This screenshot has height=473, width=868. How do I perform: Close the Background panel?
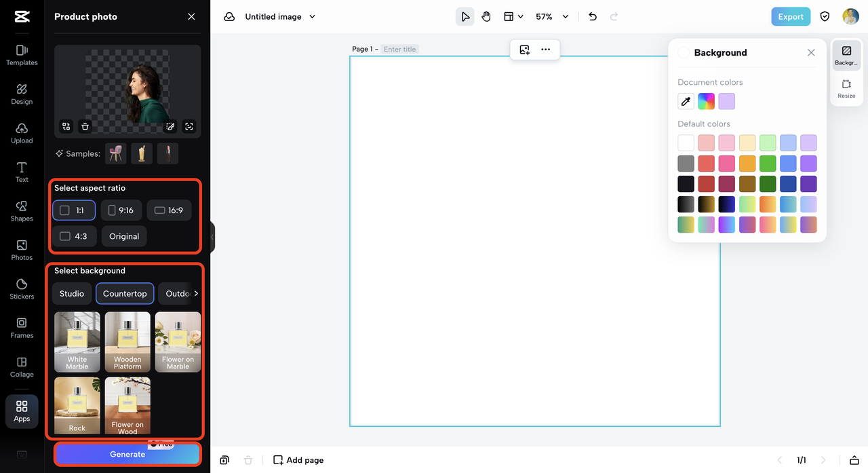(x=811, y=52)
